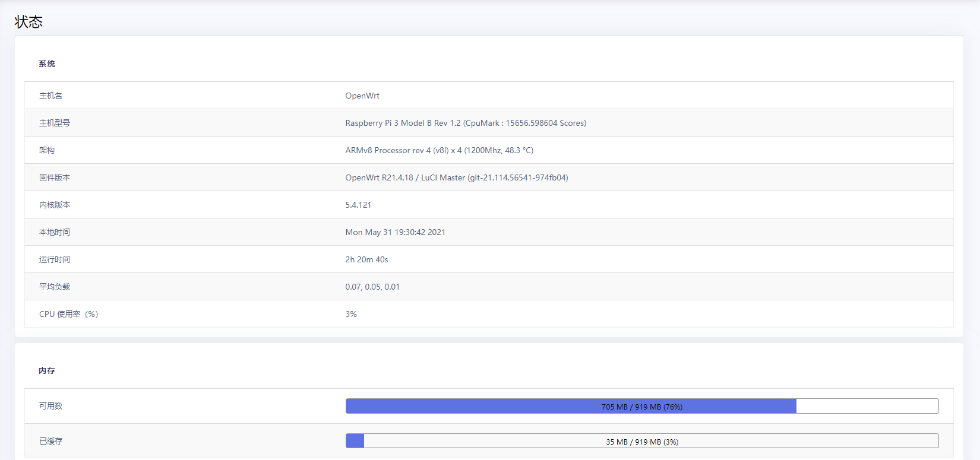Click the 3% CPU usage value
Screen dimensions: 980x460
(x=351, y=314)
